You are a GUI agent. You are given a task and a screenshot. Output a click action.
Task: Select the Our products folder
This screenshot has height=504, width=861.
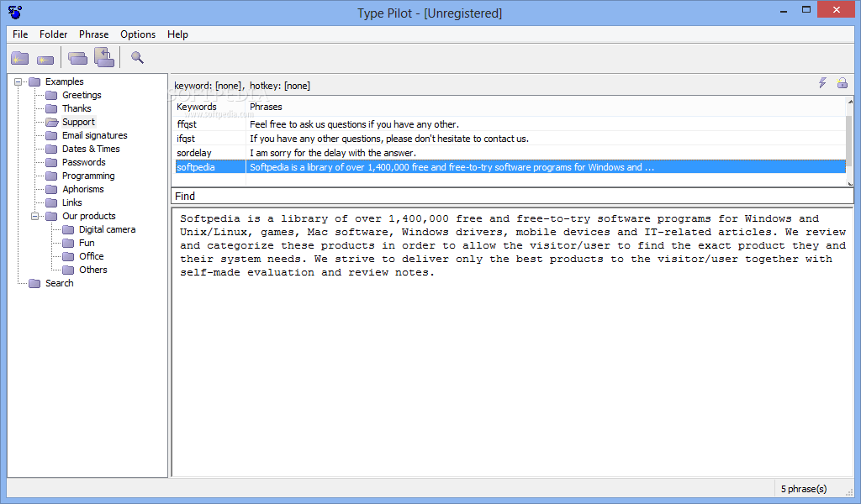(x=89, y=216)
